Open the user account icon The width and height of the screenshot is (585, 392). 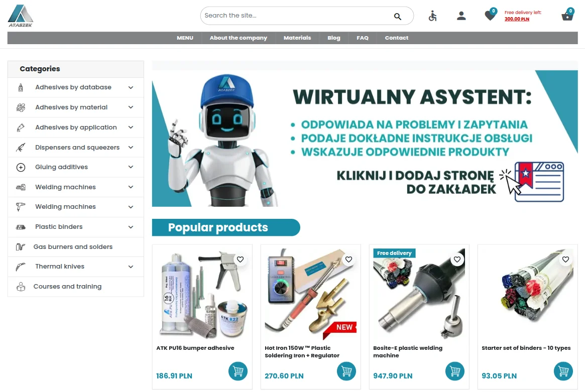[x=461, y=16]
